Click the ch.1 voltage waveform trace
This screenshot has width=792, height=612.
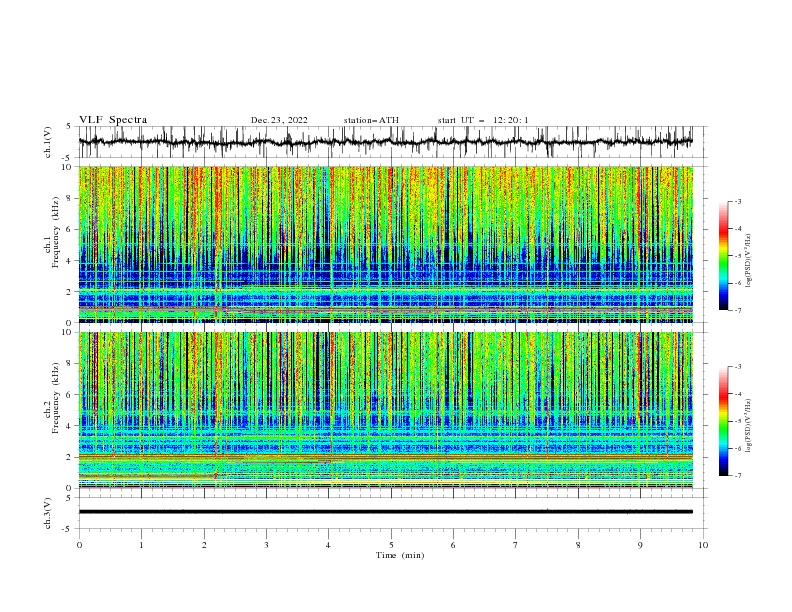coord(385,142)
